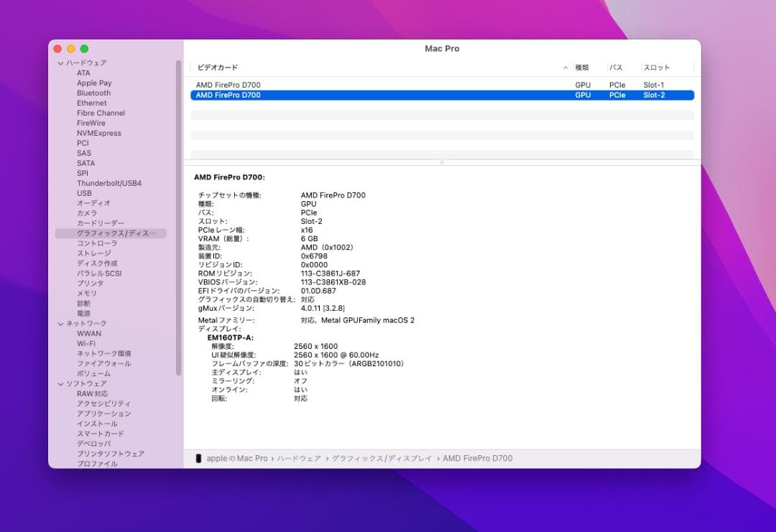This screenshot has height=532, width=776.
Task: Click the 種類 column header
Action: (584, 67)
